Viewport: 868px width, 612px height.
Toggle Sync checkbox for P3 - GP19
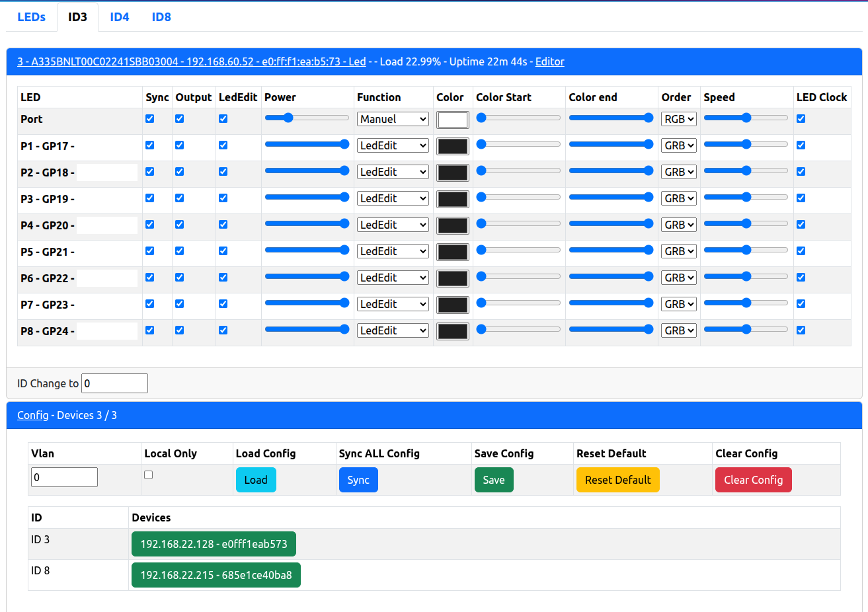[149, 198]
